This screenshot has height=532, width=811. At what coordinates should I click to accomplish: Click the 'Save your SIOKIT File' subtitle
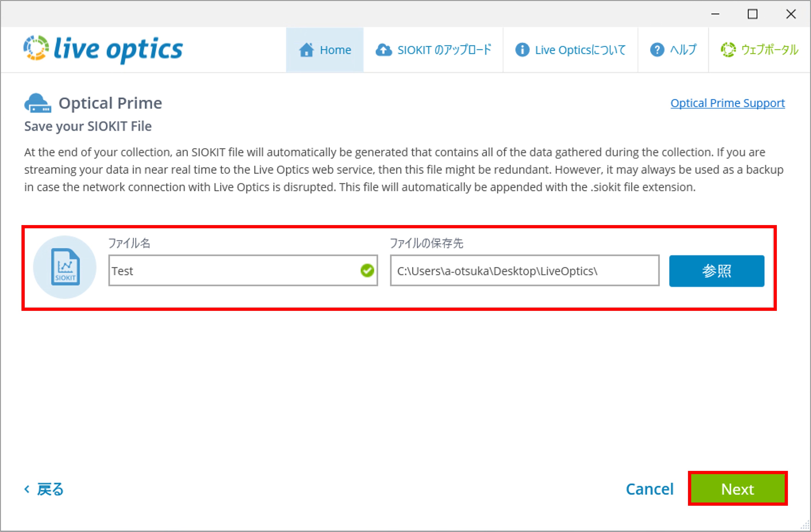coord(88,126)
